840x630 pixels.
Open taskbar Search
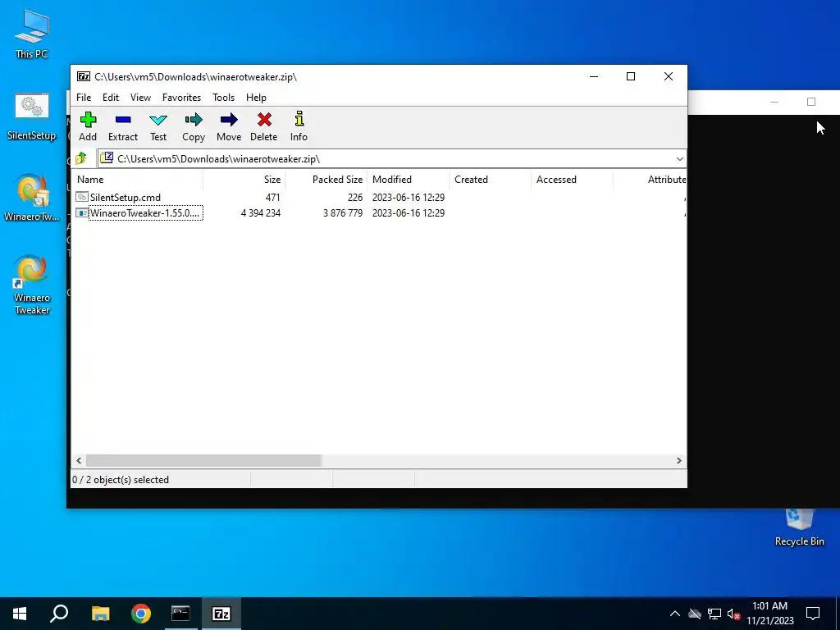coord(59,614)
